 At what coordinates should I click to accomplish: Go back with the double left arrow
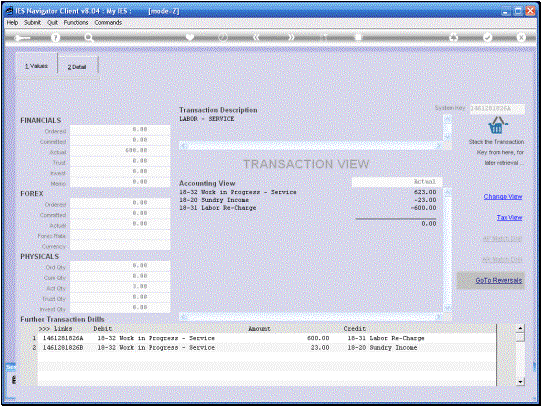256,37
